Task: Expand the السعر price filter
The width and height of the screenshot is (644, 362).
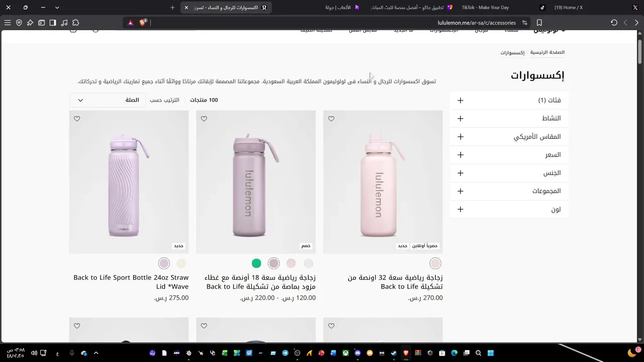Action: [x=509, y=155]
